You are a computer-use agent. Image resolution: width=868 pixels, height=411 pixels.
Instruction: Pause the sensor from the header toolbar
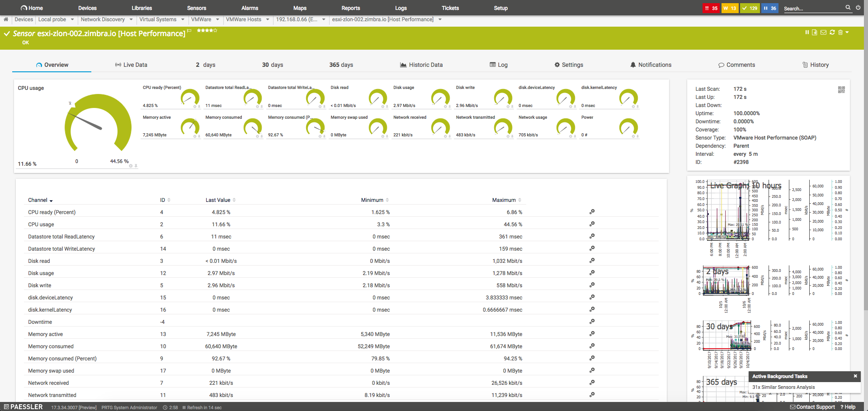(x=807, y=33)
